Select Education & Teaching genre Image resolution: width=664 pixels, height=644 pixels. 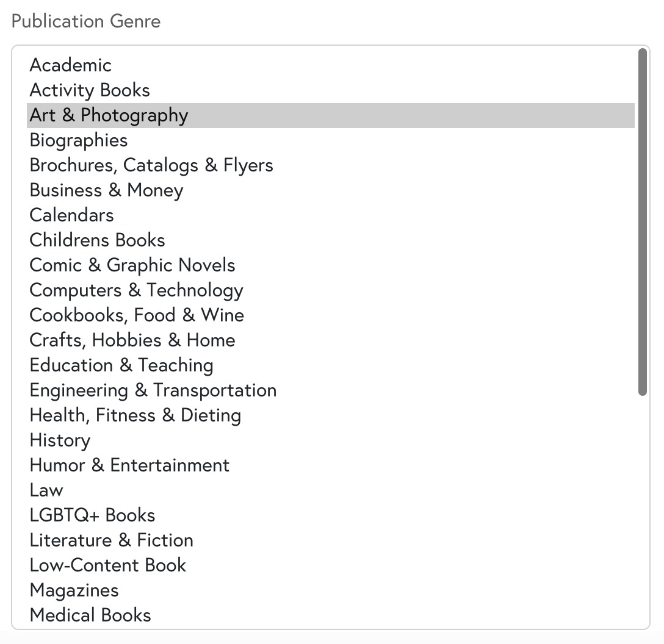121,365
